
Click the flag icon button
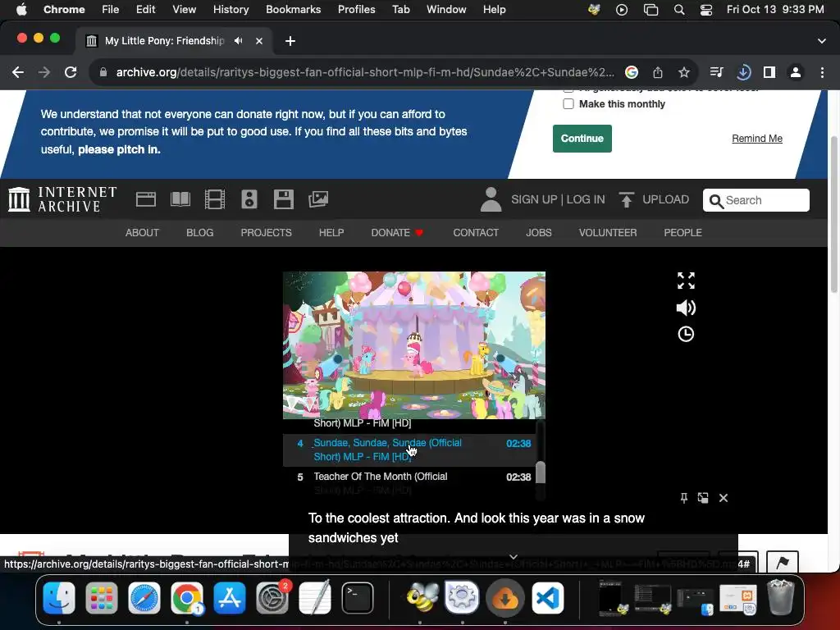click(782, 562)
